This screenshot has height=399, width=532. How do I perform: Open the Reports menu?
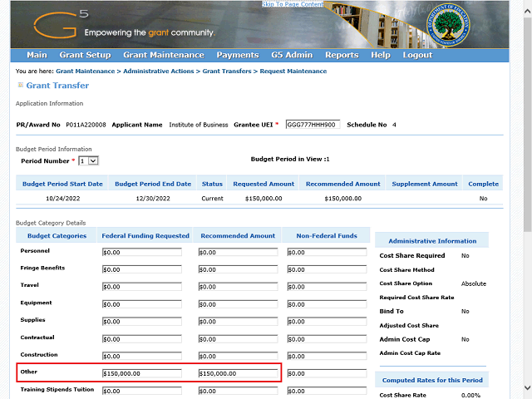(x=342, y=55)
